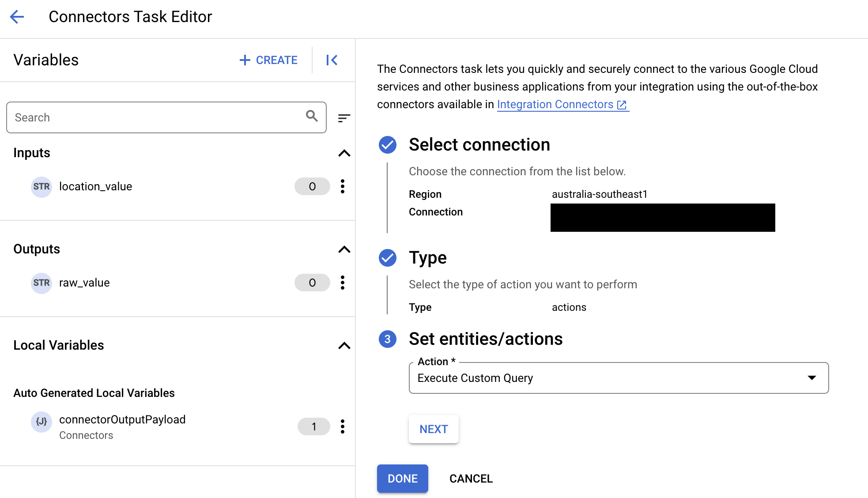This screenshot has height=498, width=868.
Task: Click the filter/sort icon beside search
Action: click(342, 118)
